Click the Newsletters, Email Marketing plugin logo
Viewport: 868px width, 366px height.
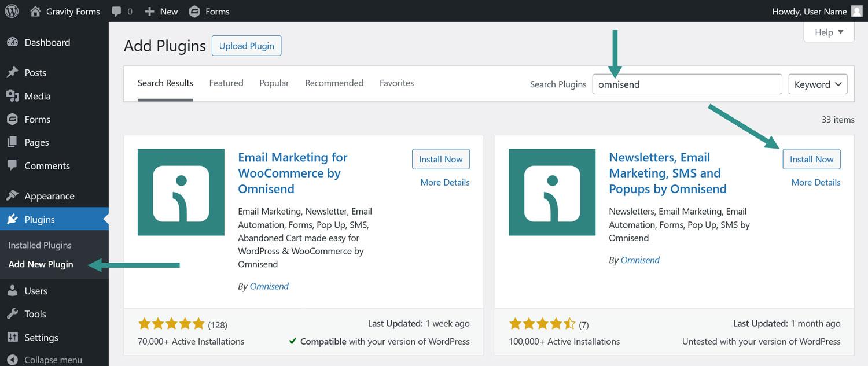click(x=552, y=192)
